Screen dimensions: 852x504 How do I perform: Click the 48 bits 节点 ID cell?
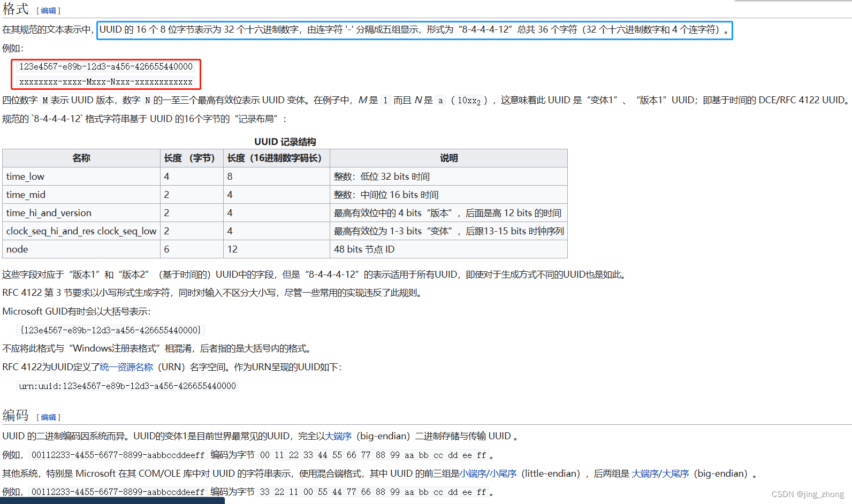point(448,249)
